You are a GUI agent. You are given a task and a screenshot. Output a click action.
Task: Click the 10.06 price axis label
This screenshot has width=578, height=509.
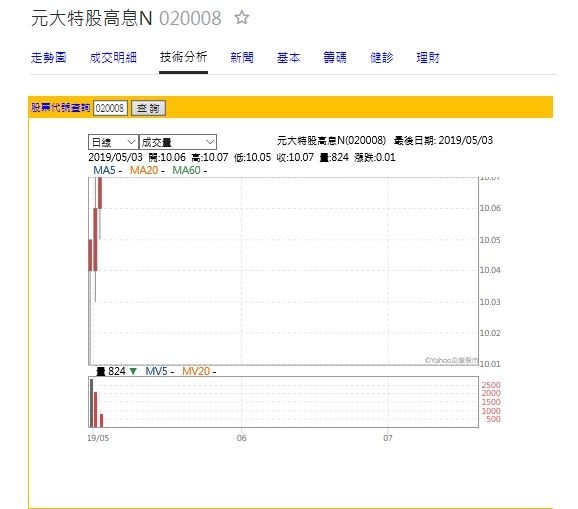[x=490, y=208]
